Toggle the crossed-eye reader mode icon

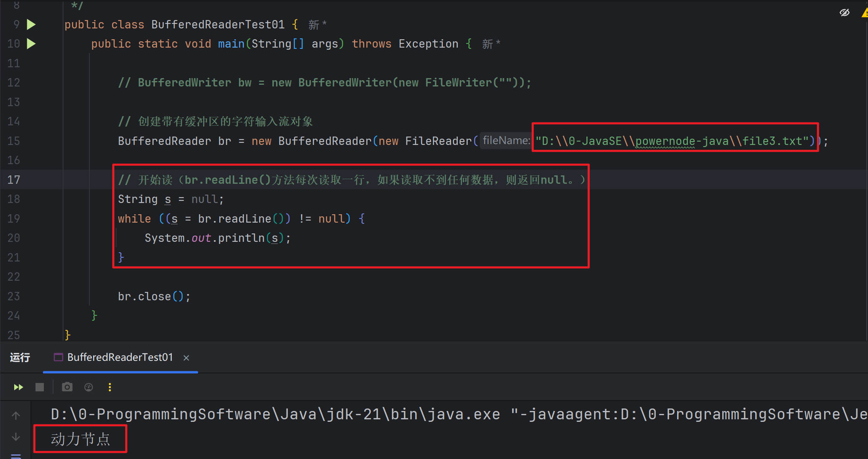(x=844, y=13)
